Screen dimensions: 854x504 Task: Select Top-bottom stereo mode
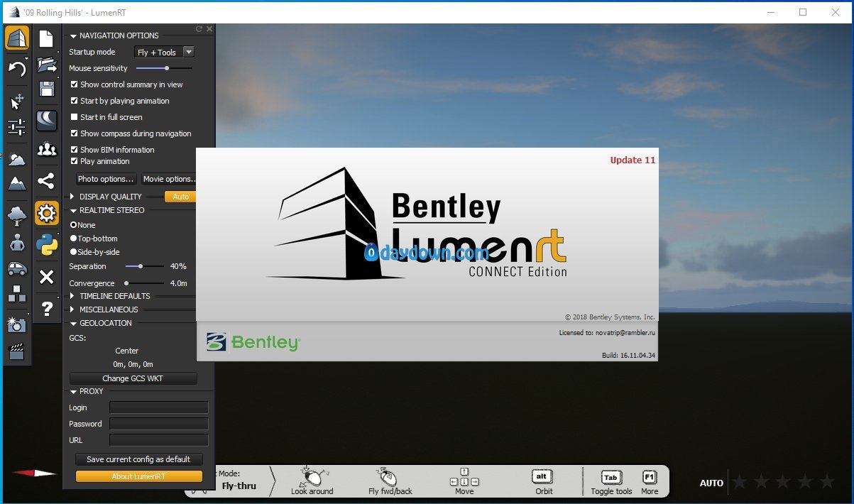[74, 239]
